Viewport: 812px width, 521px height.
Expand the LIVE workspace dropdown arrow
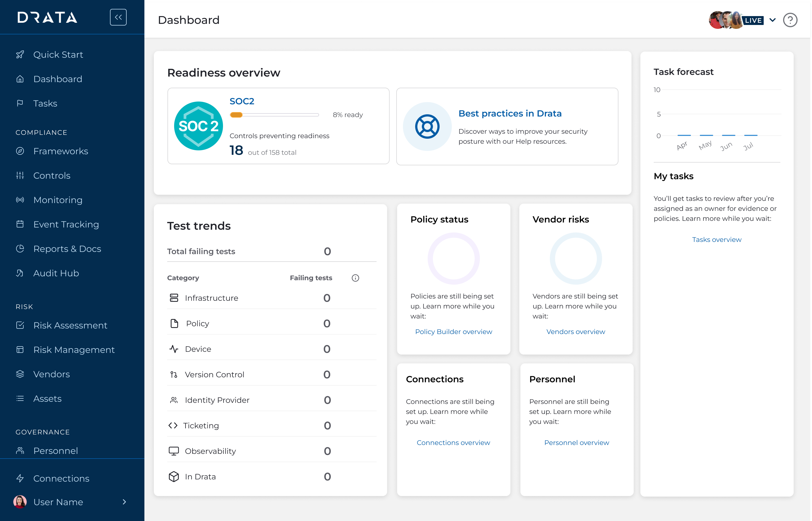773,20
